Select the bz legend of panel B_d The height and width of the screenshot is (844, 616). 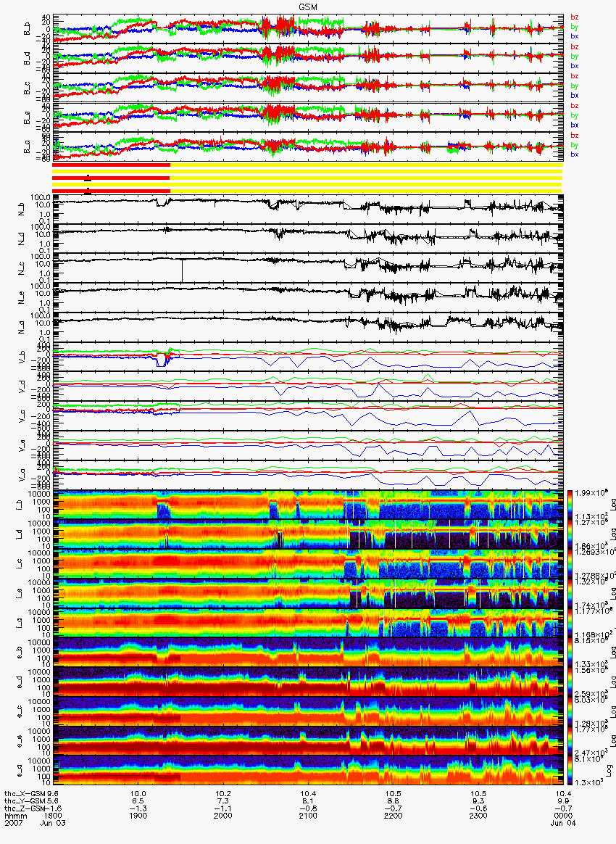pyautogui.click(x=575, y=47)
